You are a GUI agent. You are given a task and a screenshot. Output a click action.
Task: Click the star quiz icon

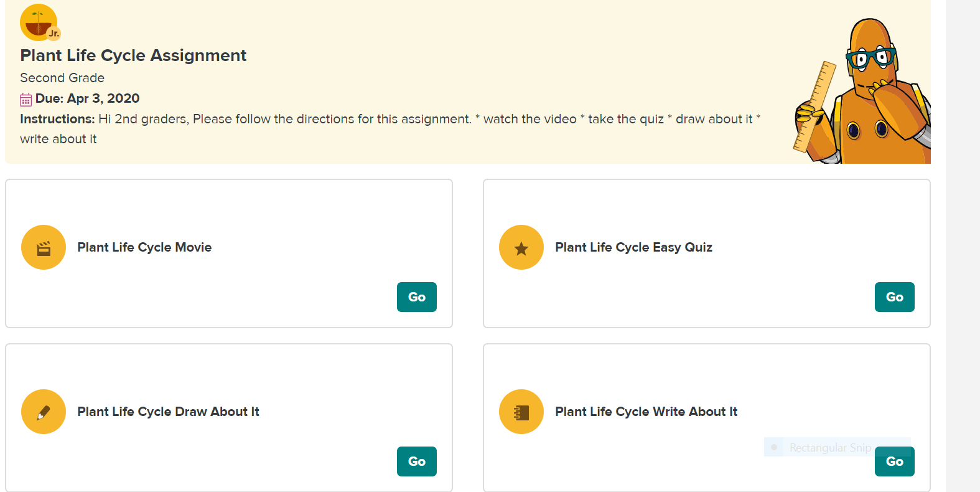[521, 247]
